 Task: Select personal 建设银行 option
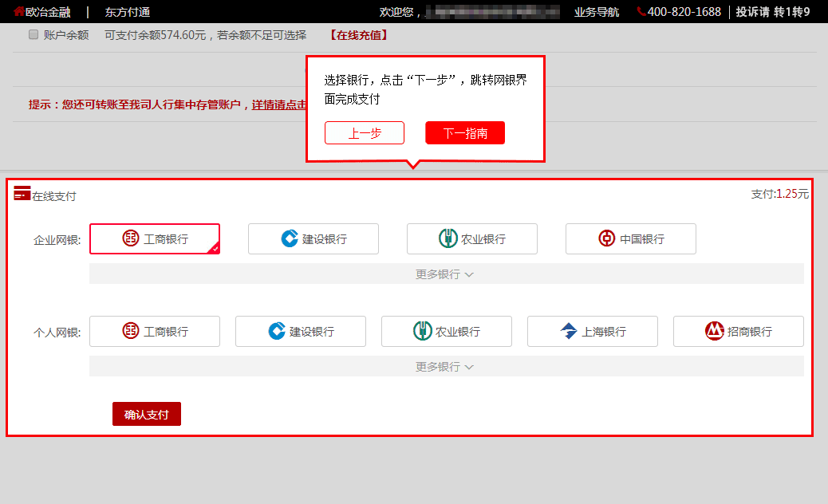[301, 332]
